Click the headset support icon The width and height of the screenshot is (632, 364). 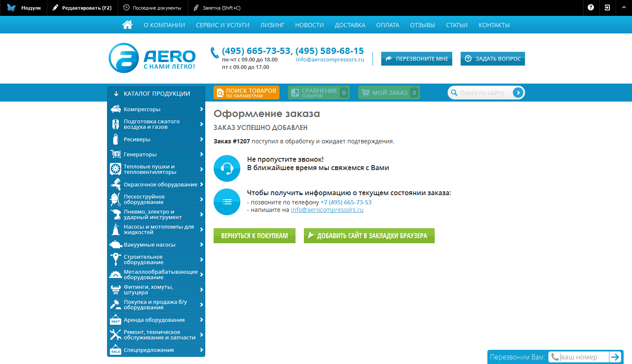(x=227, y=168)
